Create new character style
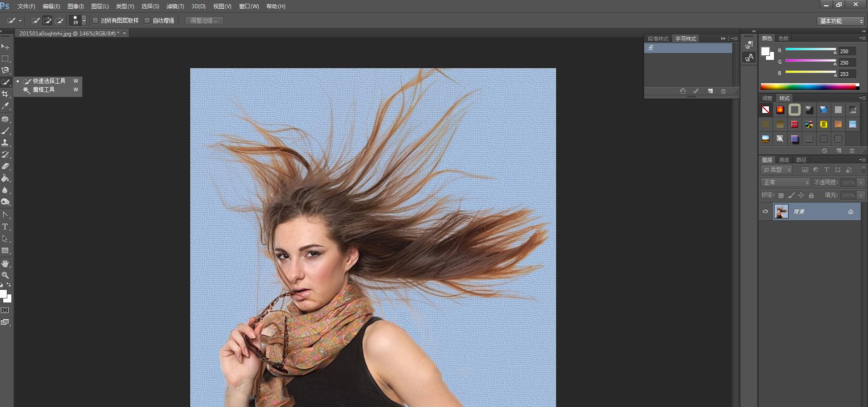The image size is (868, 407). (710, 91)
